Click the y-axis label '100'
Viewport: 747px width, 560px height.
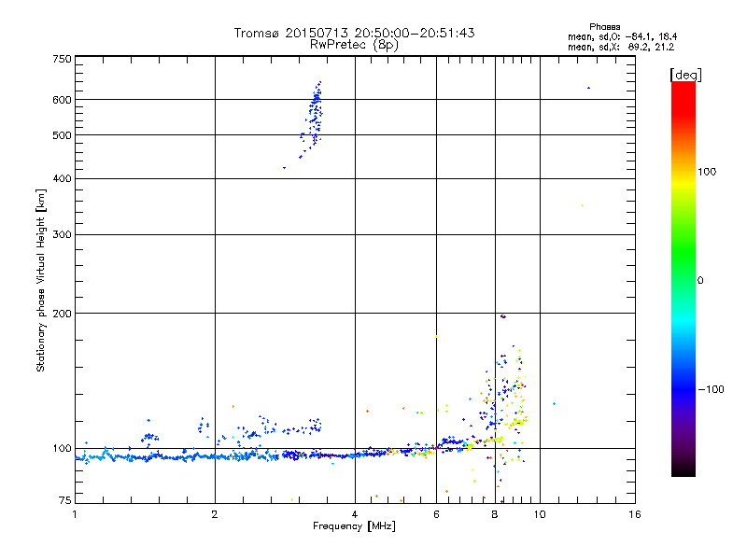[62, 448]
